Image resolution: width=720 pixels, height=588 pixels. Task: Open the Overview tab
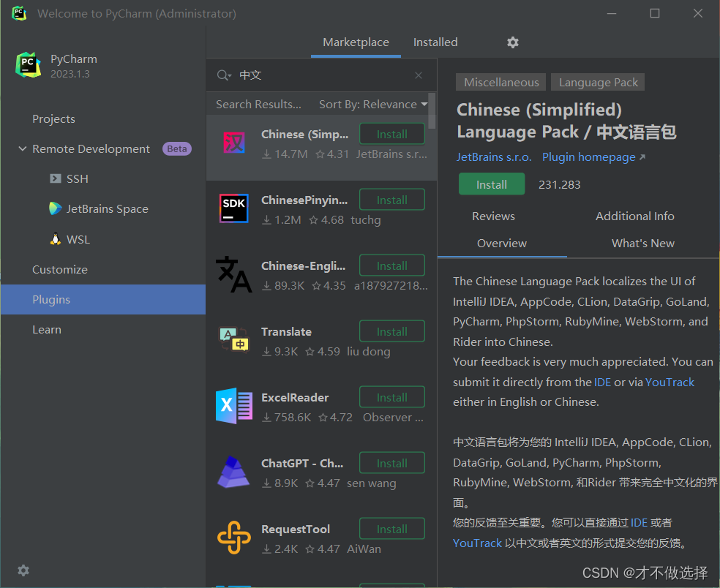pos(502,244)
